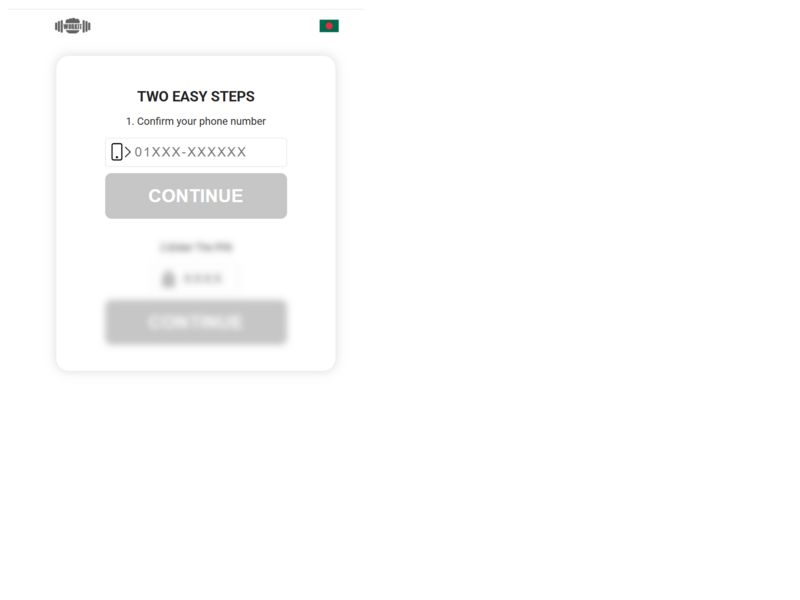Click the barbell workout logo
The height and width of the screenshot is (600, 800).
72,26
